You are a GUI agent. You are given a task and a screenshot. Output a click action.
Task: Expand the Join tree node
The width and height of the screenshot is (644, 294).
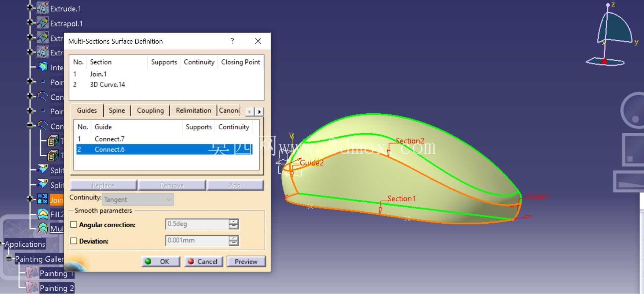(x=30, y=199)
